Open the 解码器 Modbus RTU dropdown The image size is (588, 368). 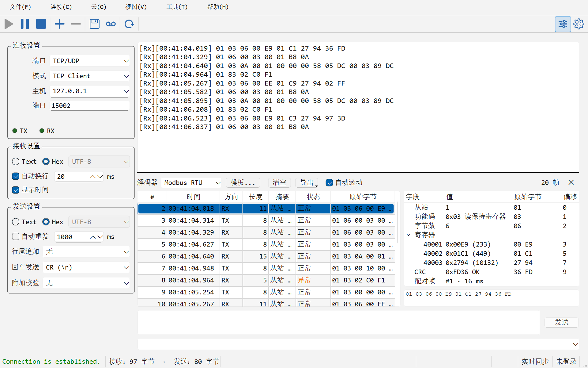[192, 183]
